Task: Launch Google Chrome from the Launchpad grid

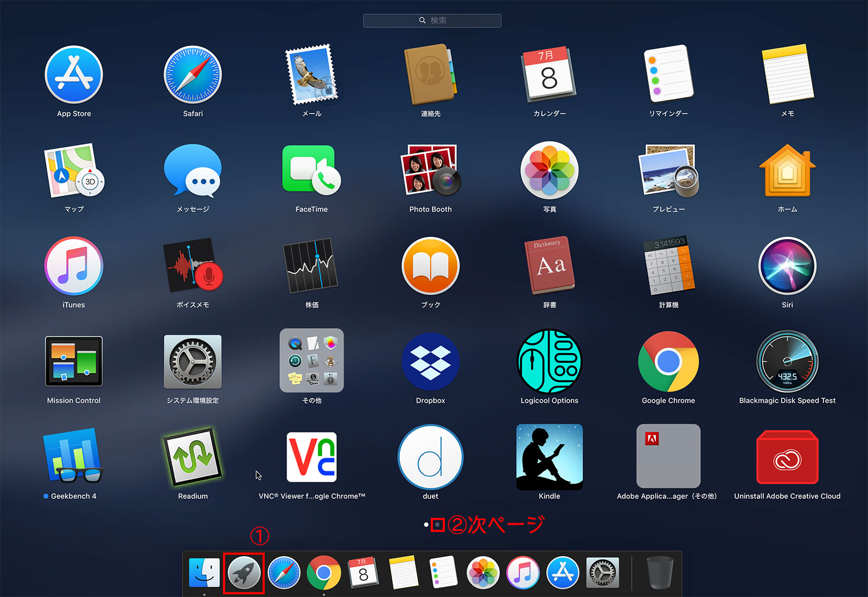Action: (x=668, y=361)
